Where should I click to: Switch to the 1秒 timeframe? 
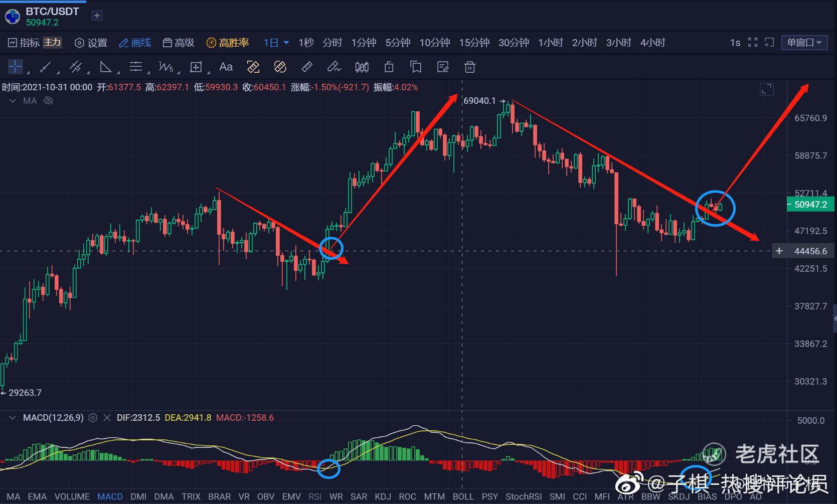click(306, 43)
